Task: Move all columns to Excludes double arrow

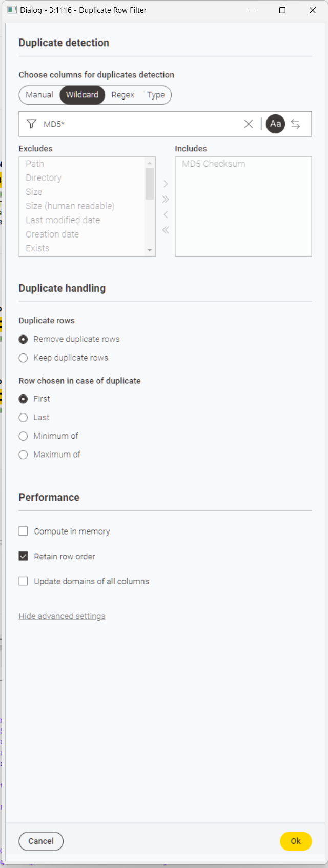Action: tap(166, 230)
